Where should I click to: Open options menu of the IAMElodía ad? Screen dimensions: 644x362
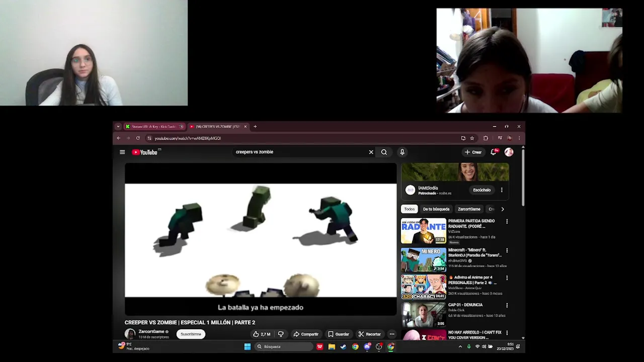click(x=502, y=190)
